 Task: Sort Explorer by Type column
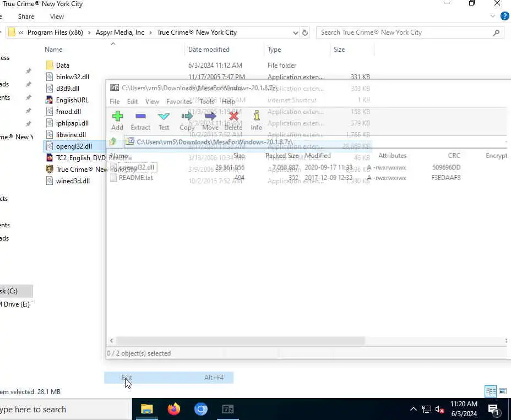tap(274, 50)
